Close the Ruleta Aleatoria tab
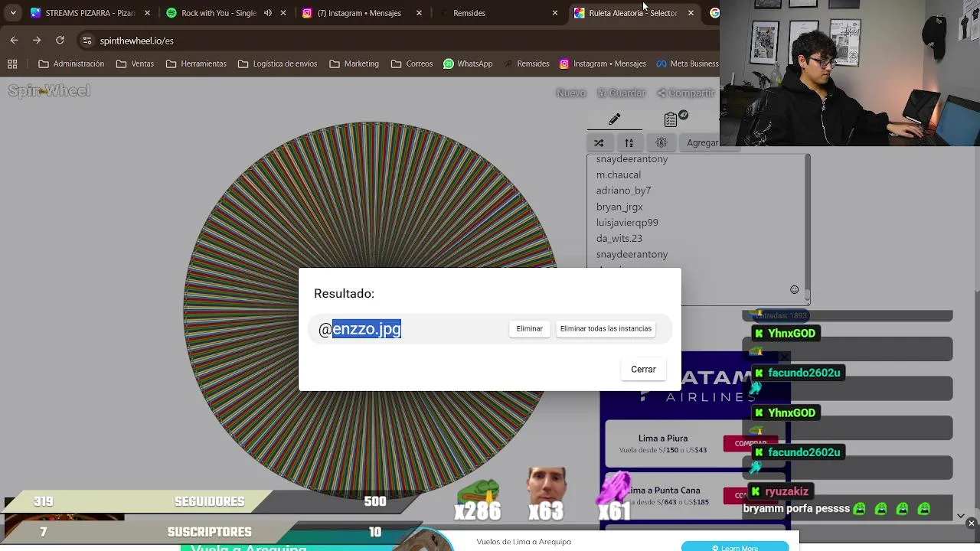The height and width of the screenshot is (551, 980). pyautogui.click(x=691, y=13)
